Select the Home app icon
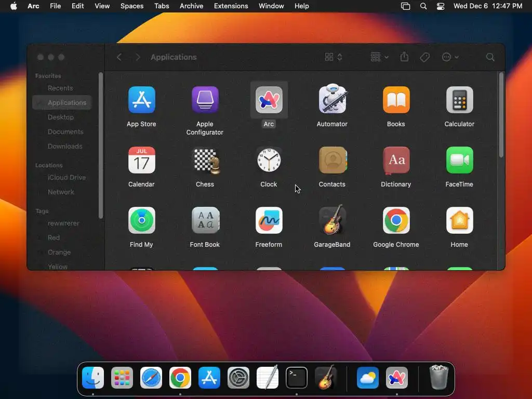This screenshot has height=399, width=532. [x=459, y=220]
